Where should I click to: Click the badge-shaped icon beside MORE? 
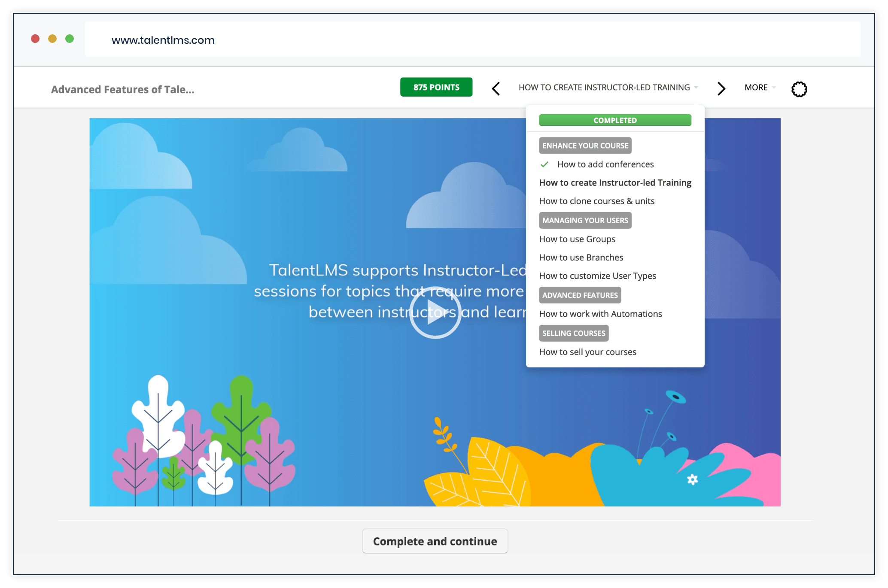799,89
